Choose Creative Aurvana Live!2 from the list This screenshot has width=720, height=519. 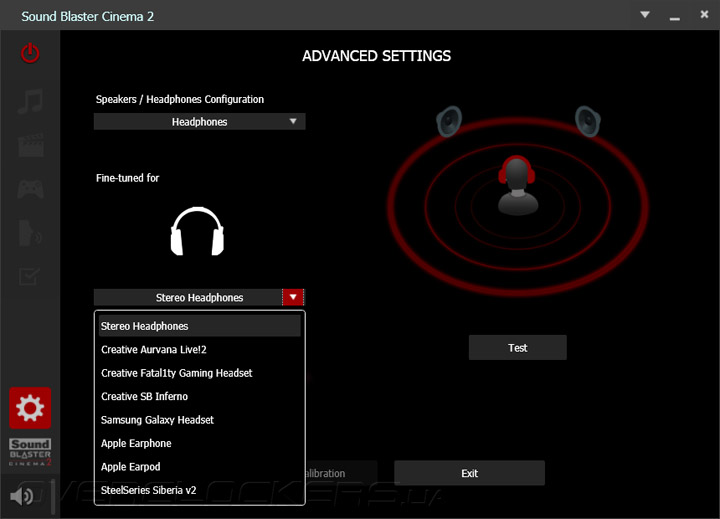(x=199, y=350)
